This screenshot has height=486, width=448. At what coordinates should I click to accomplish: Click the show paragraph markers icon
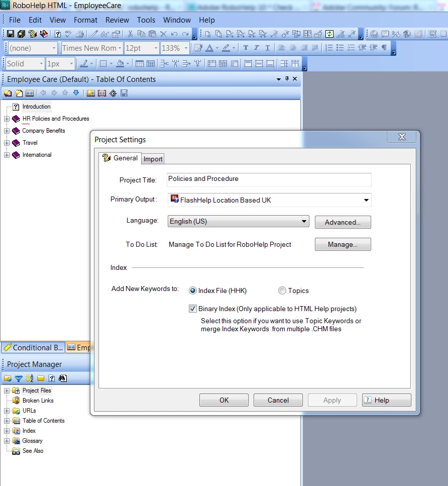pyautogui.click(x=384, y=48)
